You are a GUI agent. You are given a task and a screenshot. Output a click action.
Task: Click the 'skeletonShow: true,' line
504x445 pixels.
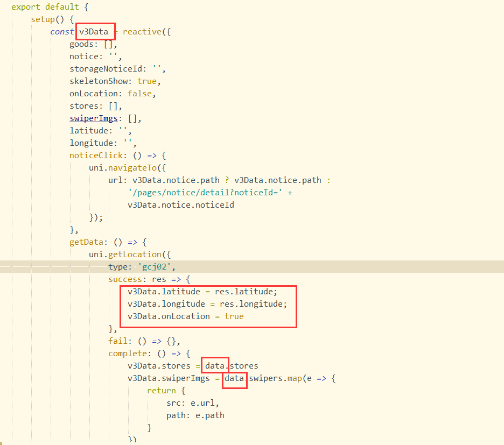(115, 81)
